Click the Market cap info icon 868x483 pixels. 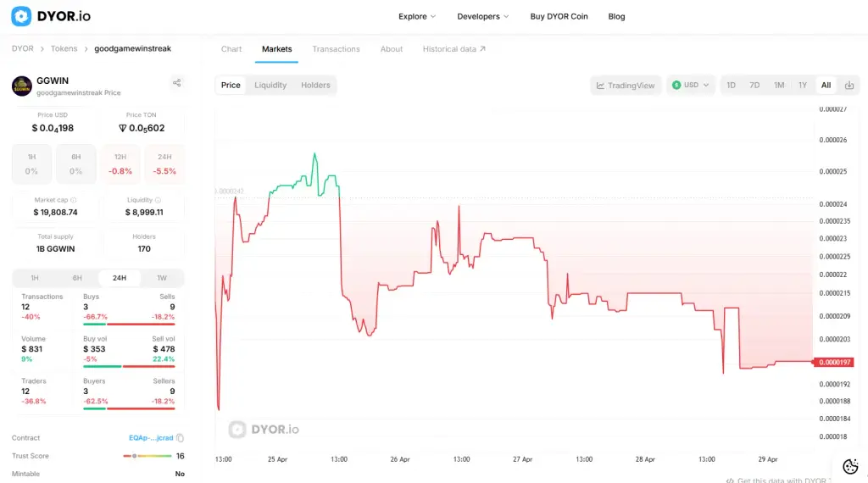tap(74, 200)
